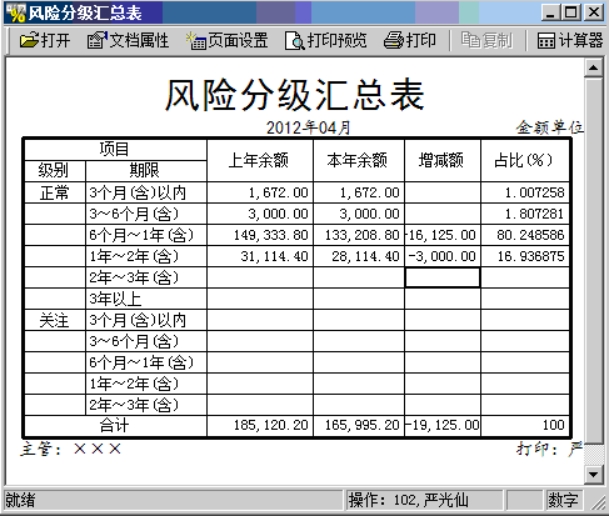Click the 数字 status bar indicator
Viewport: 609px width, 517px height.
[x=563, y=500]
